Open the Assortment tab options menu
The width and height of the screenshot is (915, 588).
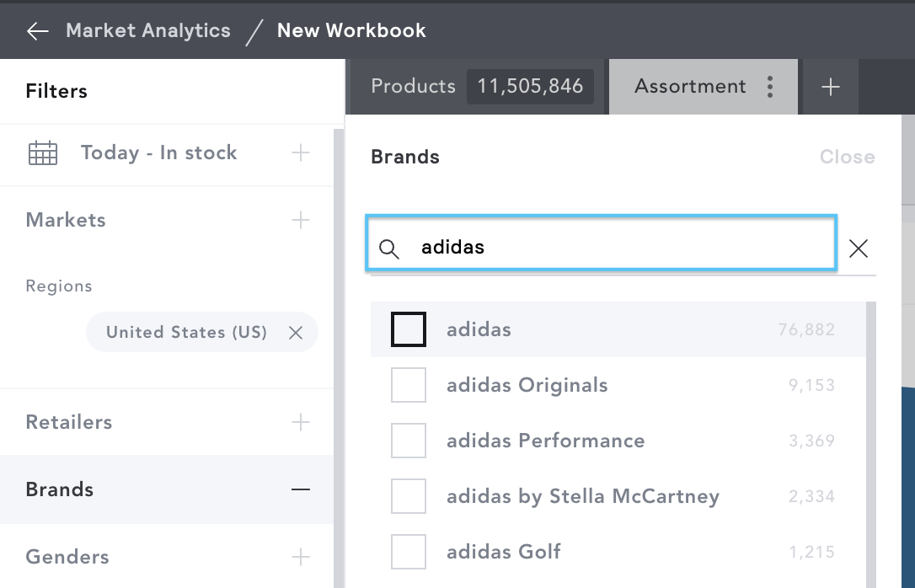click(770, 87)
